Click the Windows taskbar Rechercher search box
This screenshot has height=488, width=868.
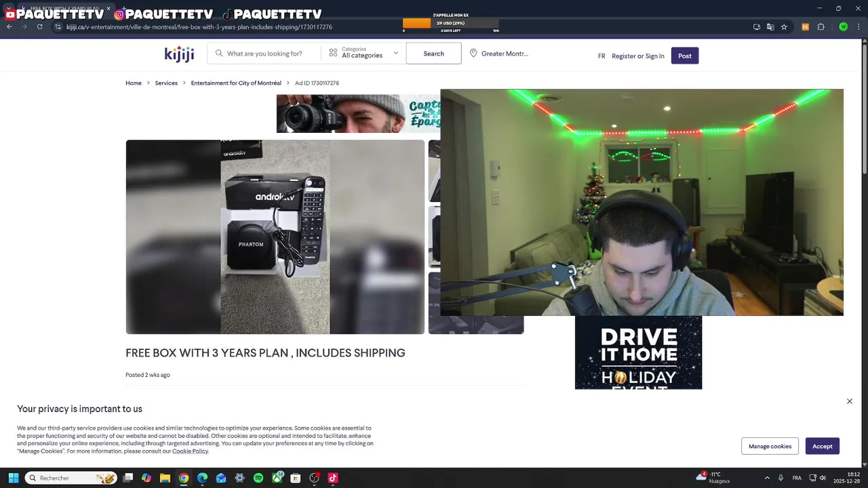[x=71, y=478]
